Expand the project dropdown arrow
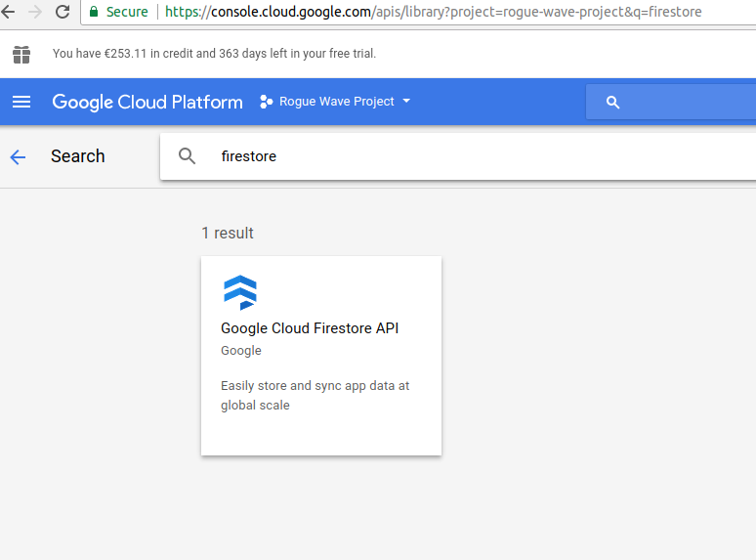The height and width of the screenshot is (560, 756). pos(406,102)
